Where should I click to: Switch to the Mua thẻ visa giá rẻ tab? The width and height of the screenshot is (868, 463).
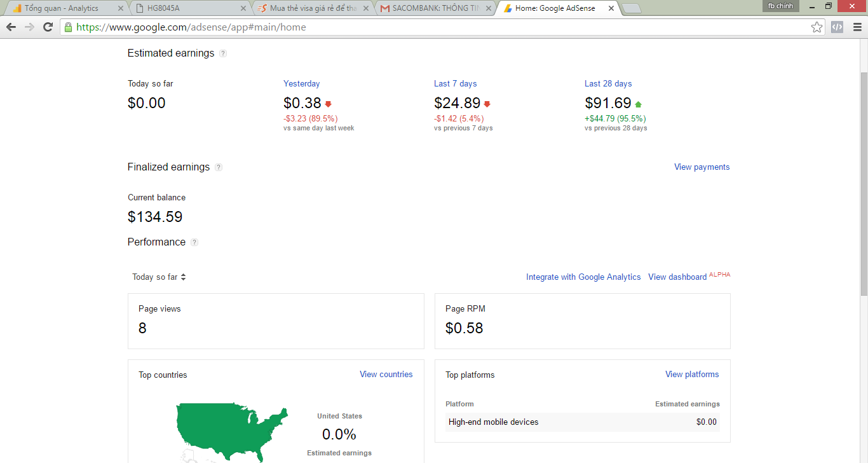tap(313, 8)
